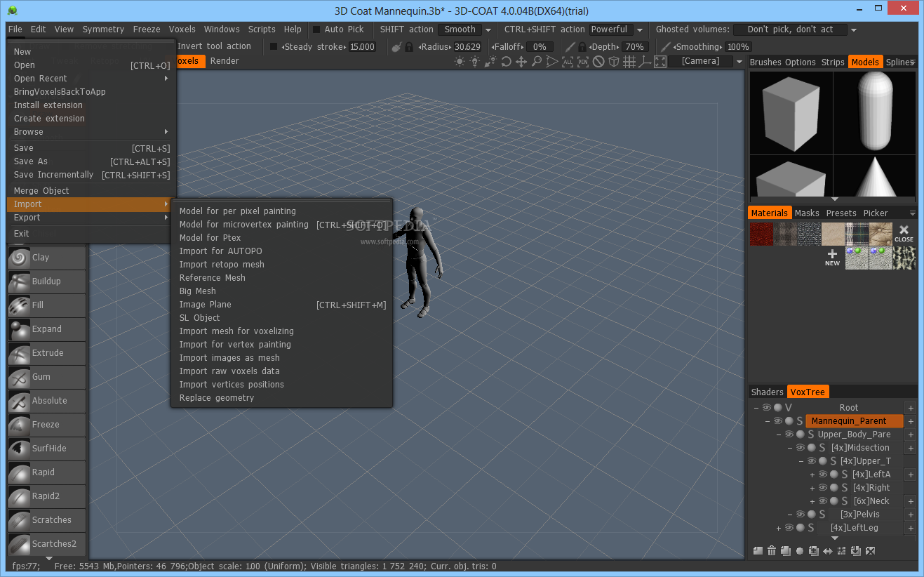Switch to the Render tab
Image resolution: width=924 pixels, height=577 pixels.
225,61
